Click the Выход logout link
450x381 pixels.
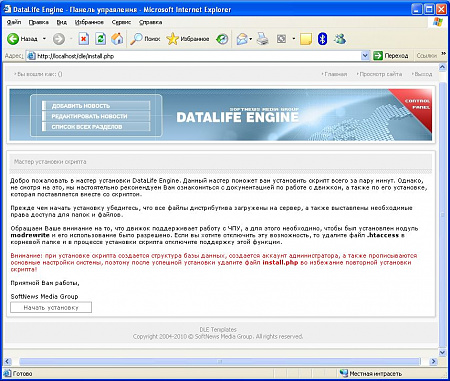423,74
